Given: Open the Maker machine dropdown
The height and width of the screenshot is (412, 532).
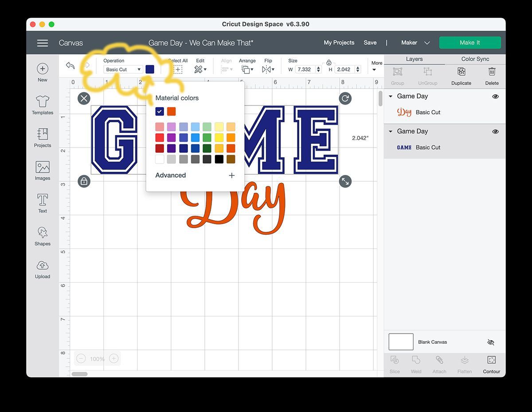Looking at the screenshot, I should (415, 43).
